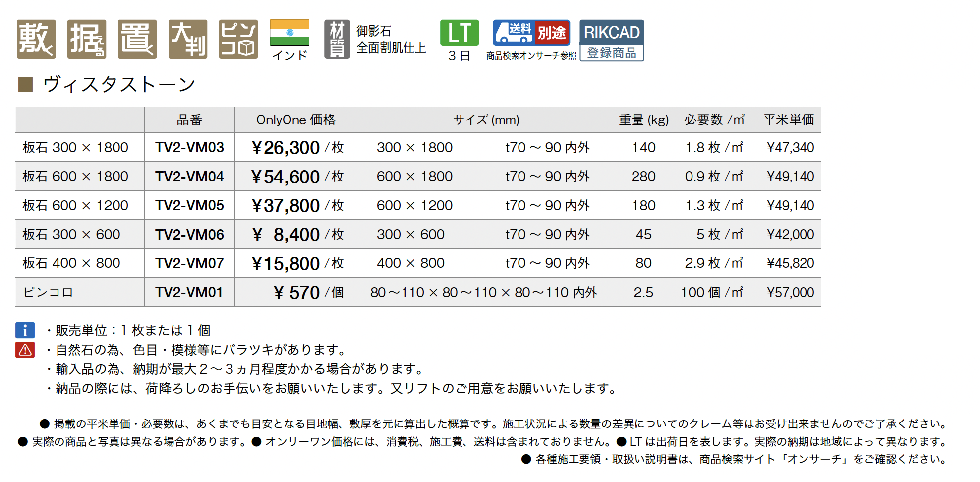Click the ¥54,600 price cell

pyautogui.click(x=286, y=177)
